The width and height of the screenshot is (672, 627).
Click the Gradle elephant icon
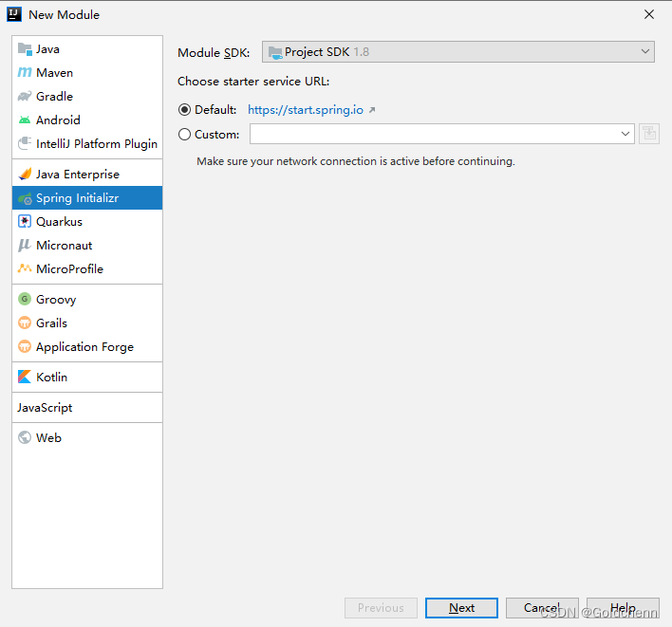tap(25, 96)
